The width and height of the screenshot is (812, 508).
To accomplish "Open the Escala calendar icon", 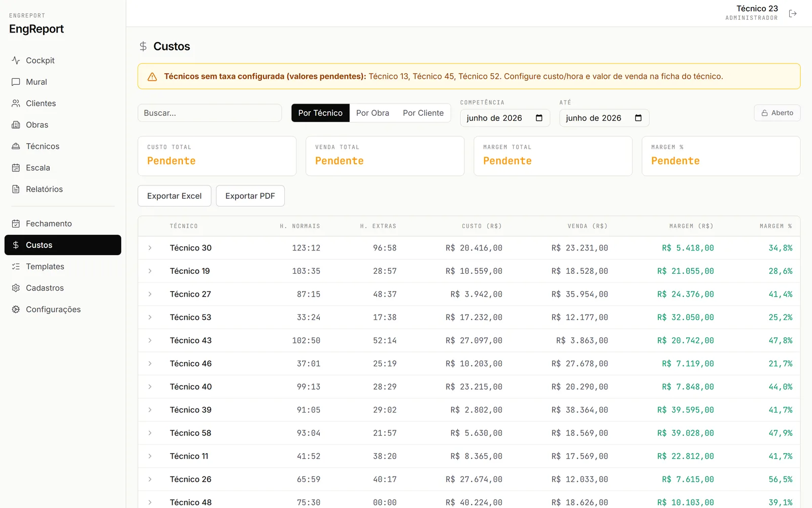I will pos(16,168).
